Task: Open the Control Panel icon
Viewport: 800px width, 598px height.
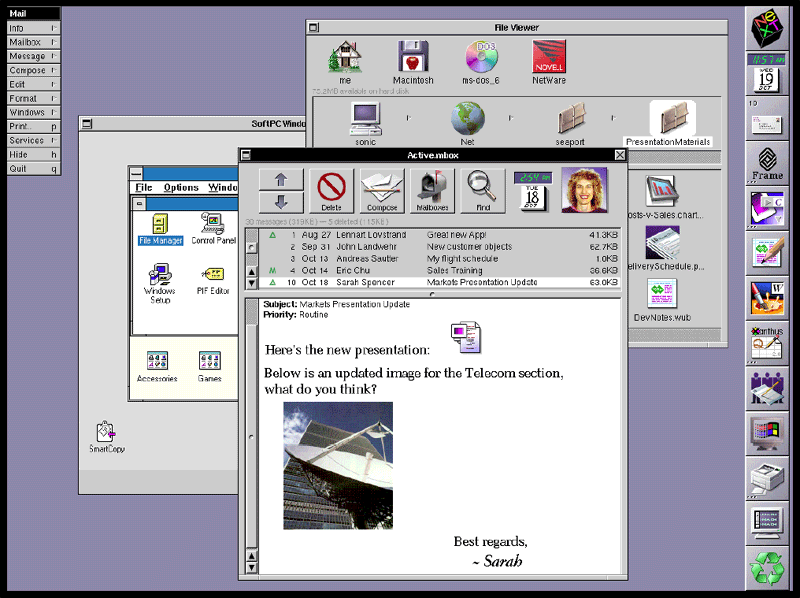Action: 212,228
